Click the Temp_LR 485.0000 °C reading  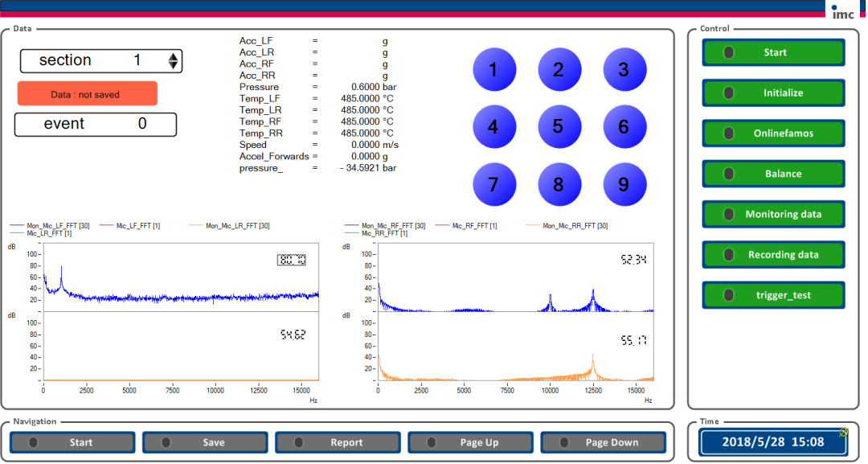coord(317,111)
